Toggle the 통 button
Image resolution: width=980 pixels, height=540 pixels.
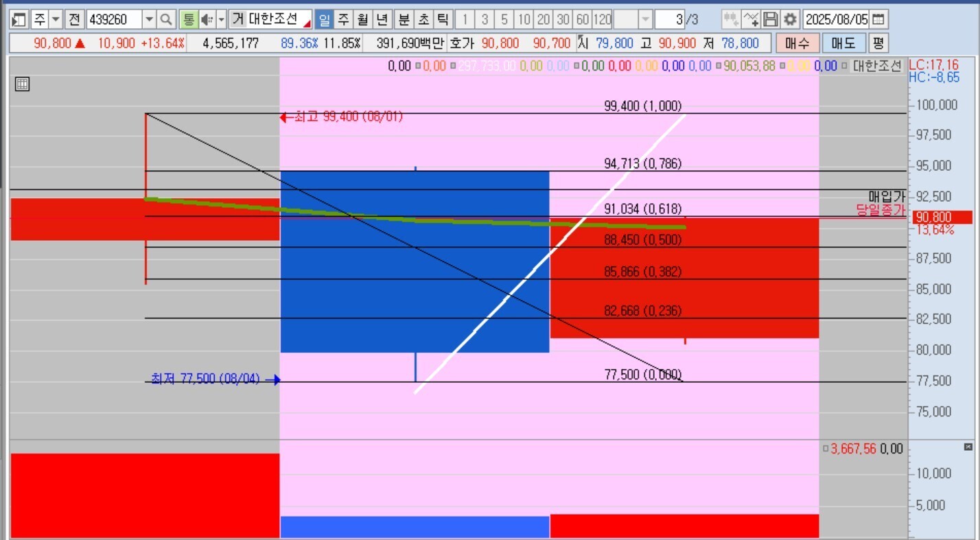coord(188,19)
